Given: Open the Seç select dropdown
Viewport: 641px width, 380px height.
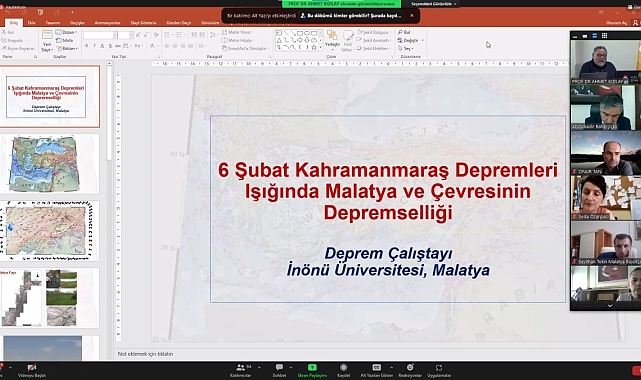Looking at the screenshot, I should [x=406, y=49].
